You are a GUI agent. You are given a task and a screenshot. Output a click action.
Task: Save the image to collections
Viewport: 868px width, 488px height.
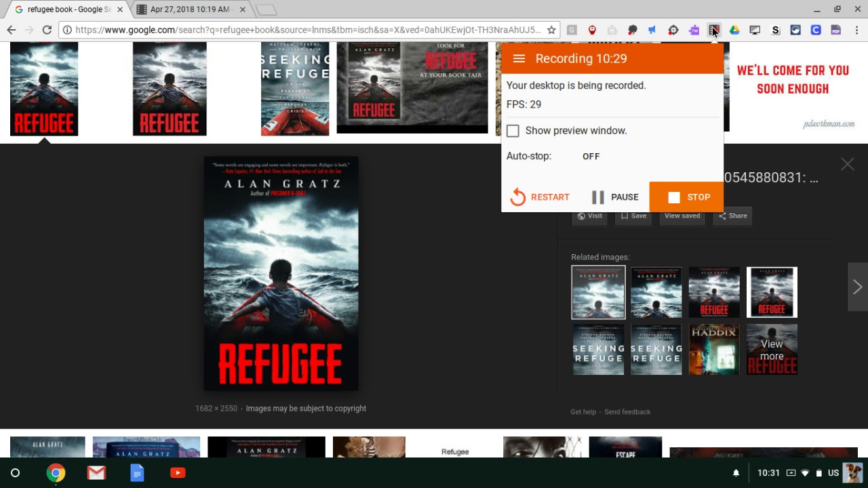(633, 216)
